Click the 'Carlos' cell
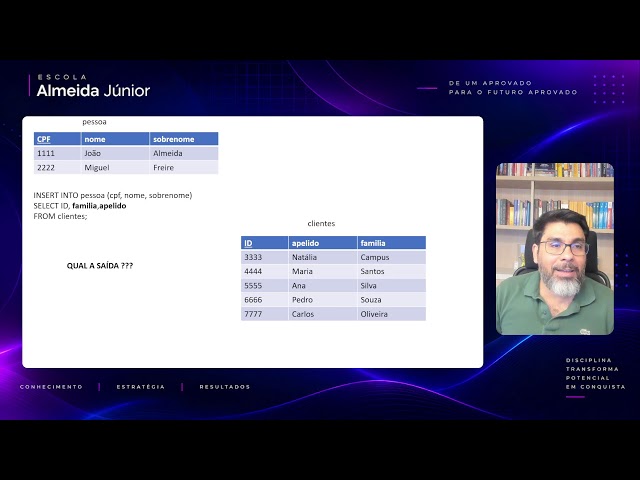 (323, 314)
